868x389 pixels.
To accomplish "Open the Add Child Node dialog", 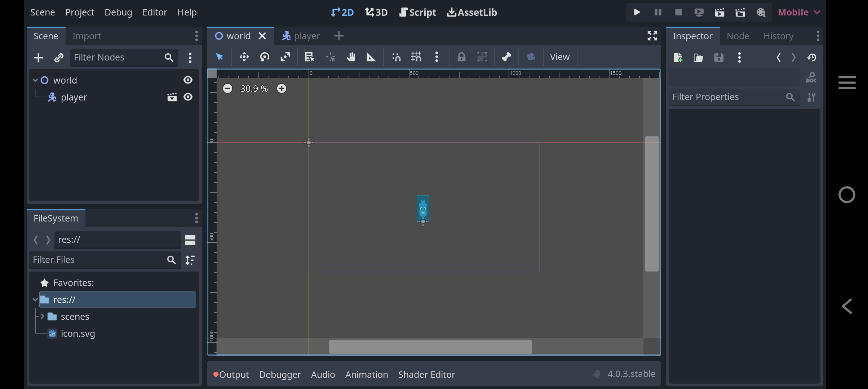I will (x=38, y=58).
